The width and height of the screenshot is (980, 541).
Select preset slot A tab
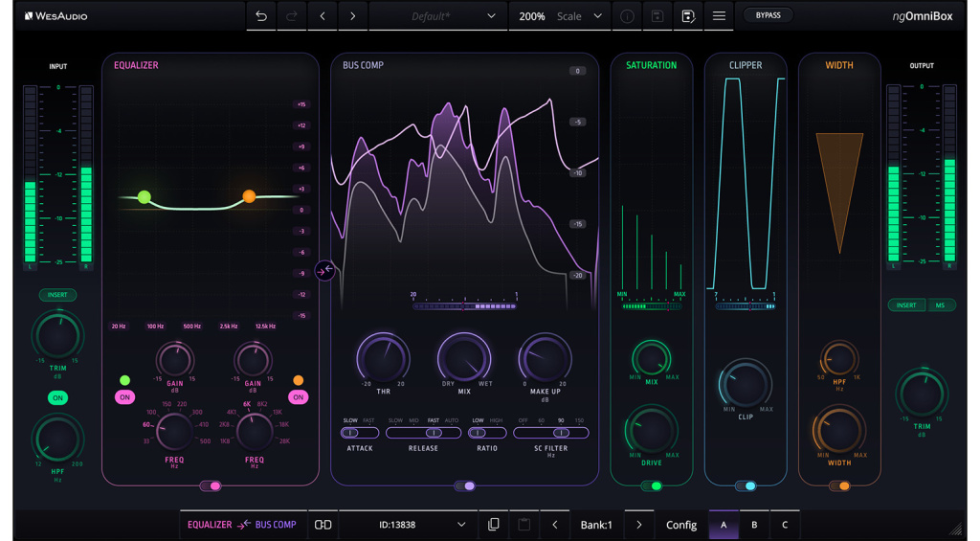click(x=724, y=525)
